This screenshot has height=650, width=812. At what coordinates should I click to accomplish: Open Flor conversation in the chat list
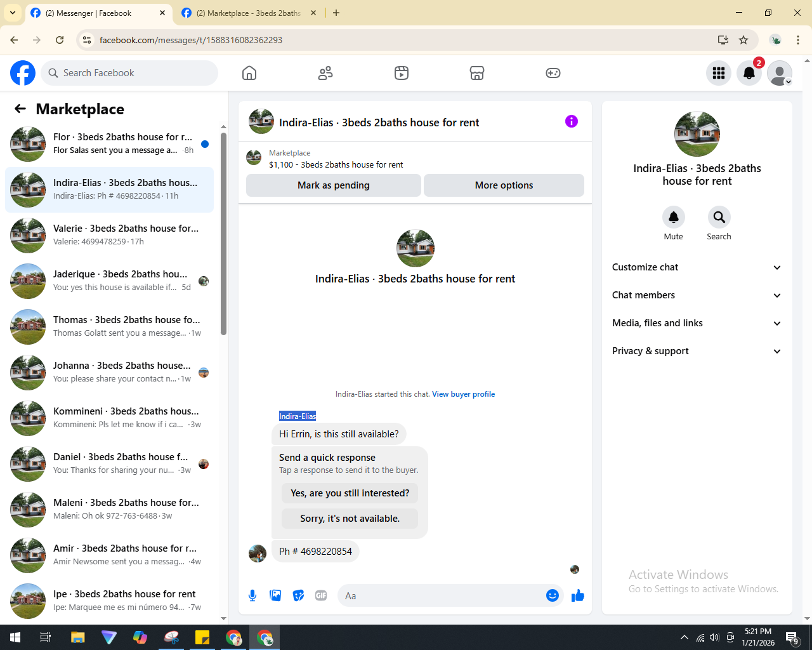(109, 144)
